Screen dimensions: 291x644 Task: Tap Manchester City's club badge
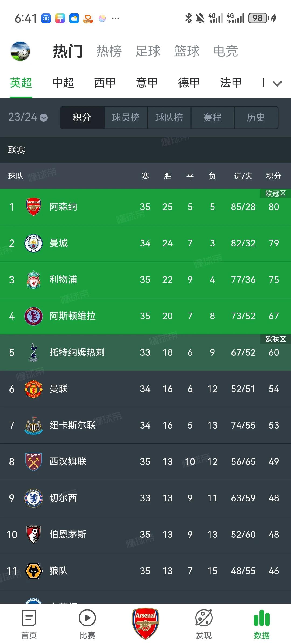pos(33,243)
